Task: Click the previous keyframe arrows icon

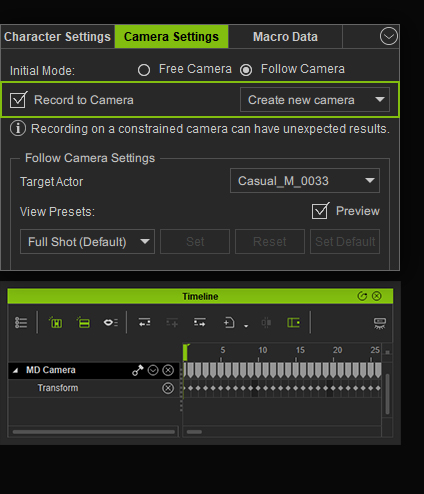Action: [144, 323]
